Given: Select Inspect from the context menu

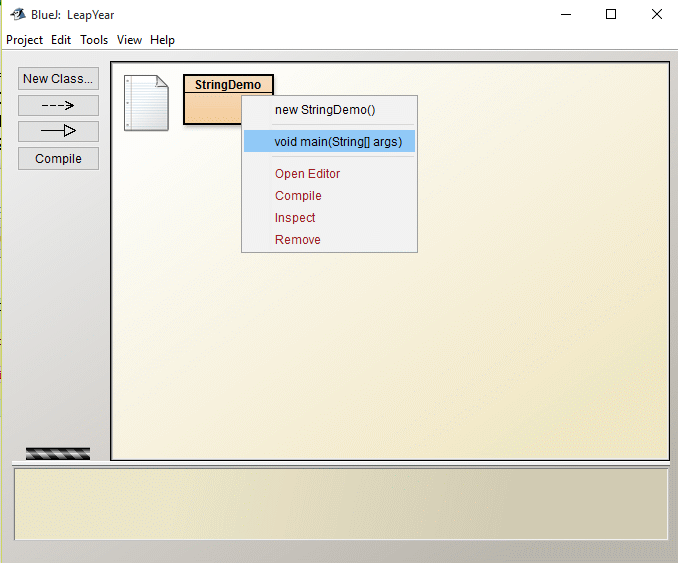Looking at the screenshot, I should pos(295,218).
